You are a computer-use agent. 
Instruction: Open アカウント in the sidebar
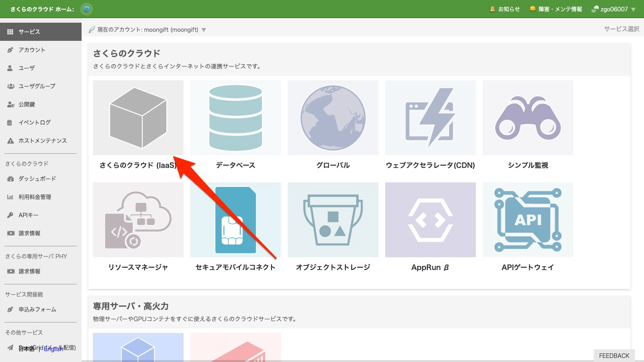(x=41, y=50)
